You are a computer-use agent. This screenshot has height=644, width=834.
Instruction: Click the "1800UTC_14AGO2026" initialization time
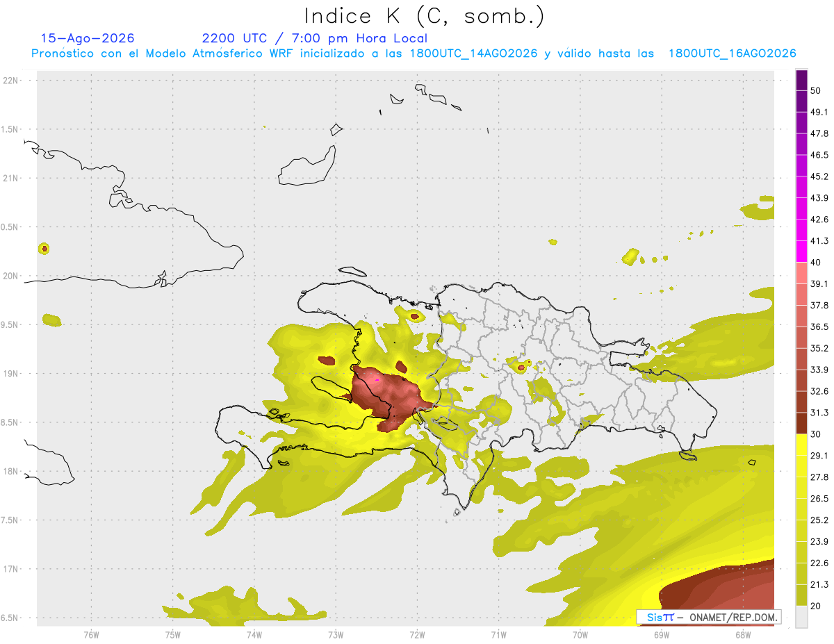pyautogui.click(x=473, y=53)
